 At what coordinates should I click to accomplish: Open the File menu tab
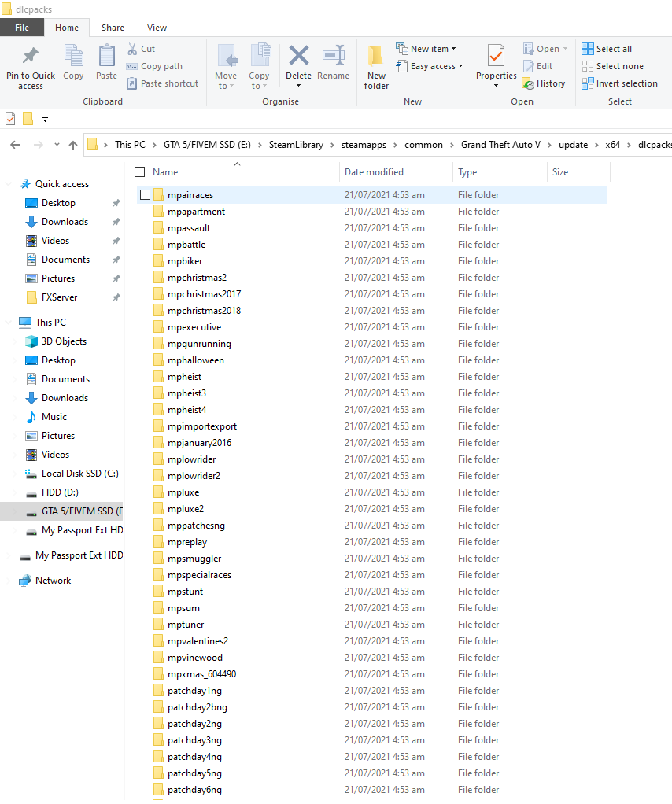point(22,28)
